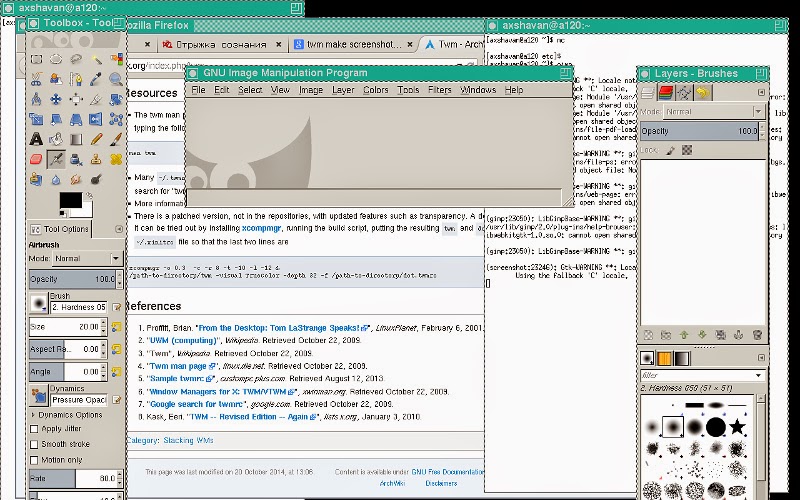The image size is (800, 500).
Task: Select the Free Select lasso tool
Action: pos(76,59)
